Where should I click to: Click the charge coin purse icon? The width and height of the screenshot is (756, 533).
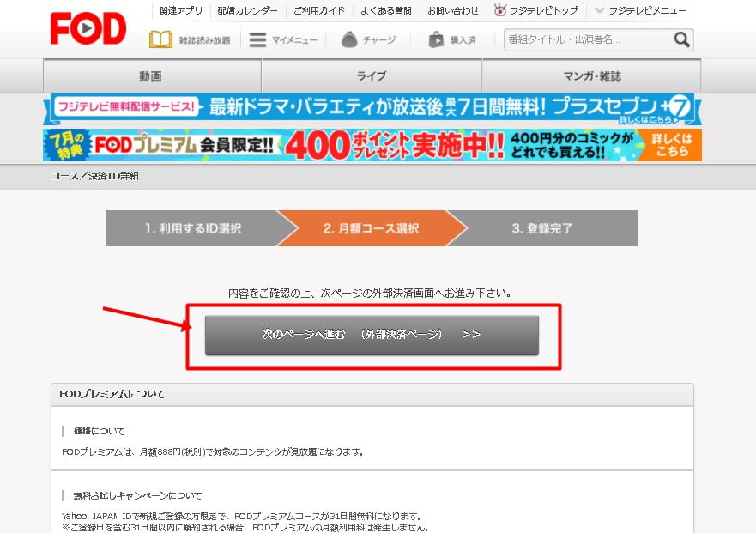(x=349, y=39)
